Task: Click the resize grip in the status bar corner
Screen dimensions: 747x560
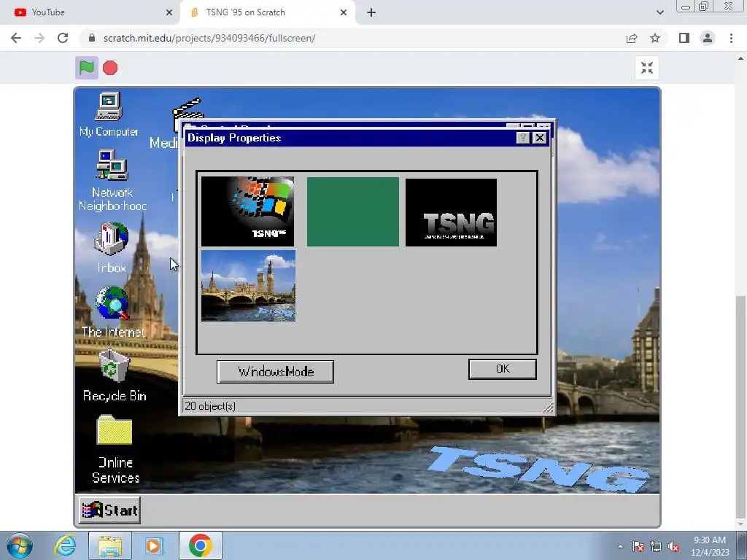Action: [547, 407]
